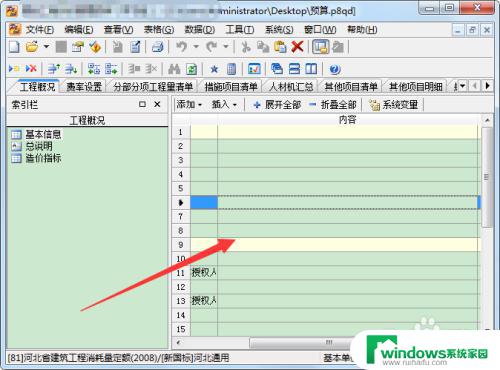Viewport: 500px width, 370px height.
Task: Click the red X Delete icon
Action: (297, 47)
